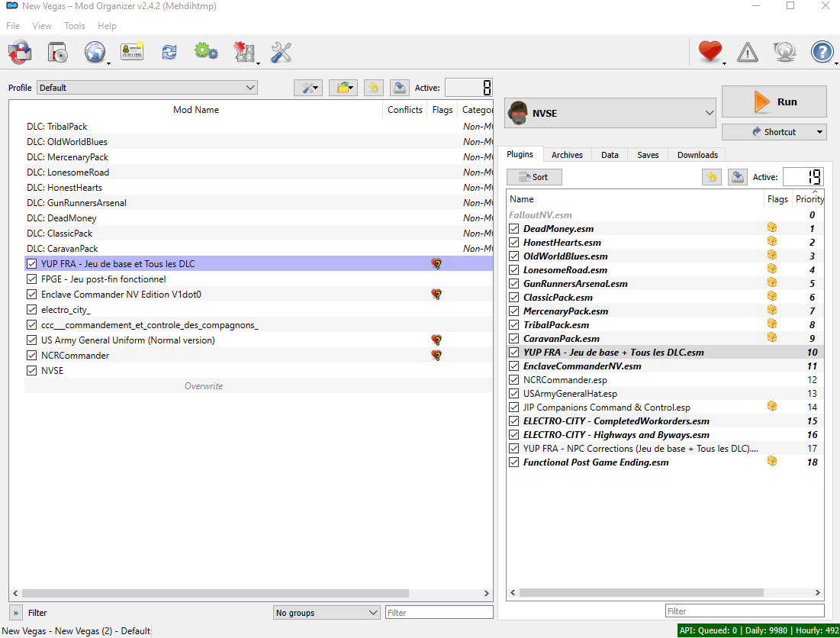Click the red heart Endorse icon
This screenshot has height=638, width=840.
(710, 51)
